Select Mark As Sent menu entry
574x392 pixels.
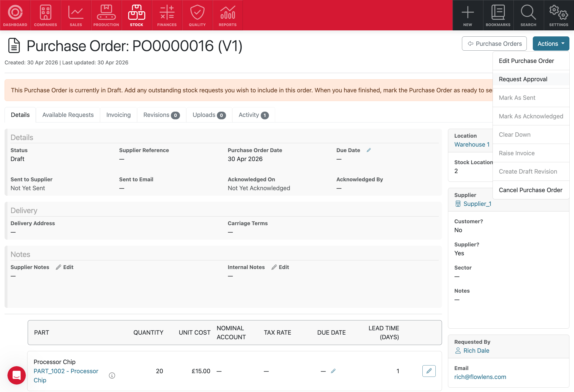tap(531, 98)
